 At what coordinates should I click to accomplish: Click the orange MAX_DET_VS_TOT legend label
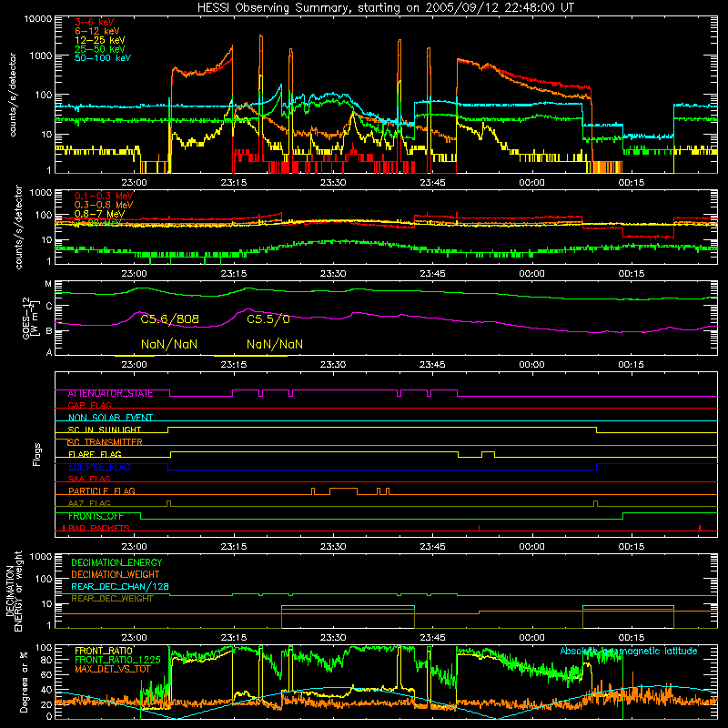coord(113,669)
